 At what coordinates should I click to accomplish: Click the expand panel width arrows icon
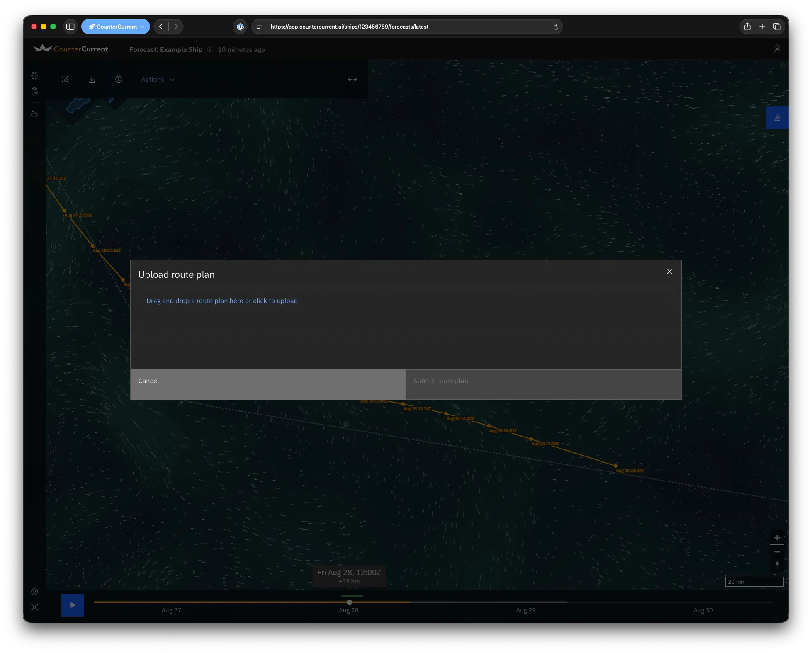[353, 79]
